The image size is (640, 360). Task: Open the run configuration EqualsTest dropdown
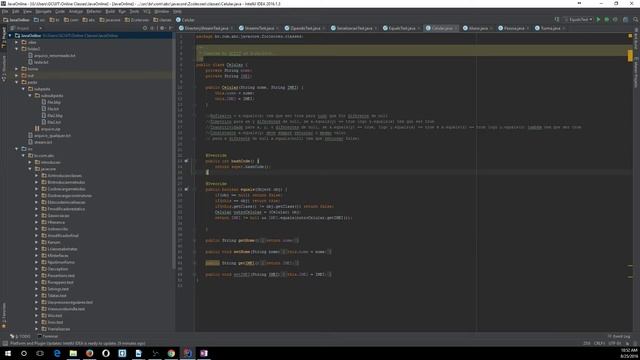(x=578, y=20)
